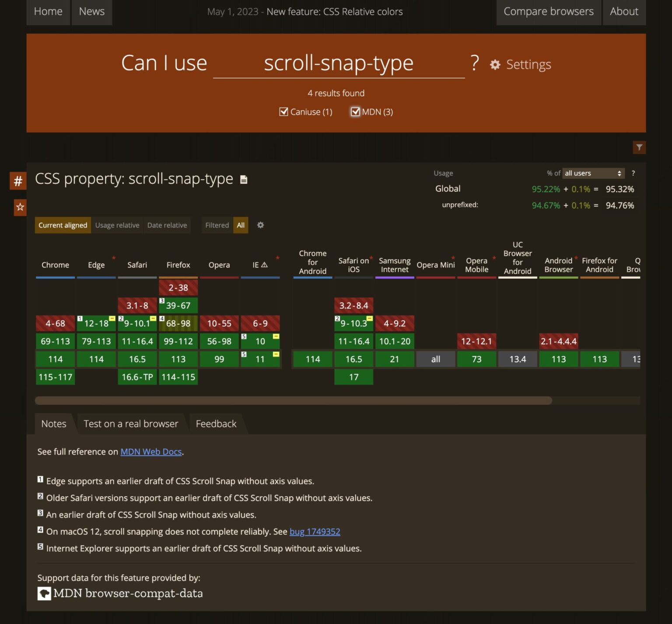The image size is (672, 624).
Task: Click the MDN browser-compat-data logo
Action: (x=43, y=593)
